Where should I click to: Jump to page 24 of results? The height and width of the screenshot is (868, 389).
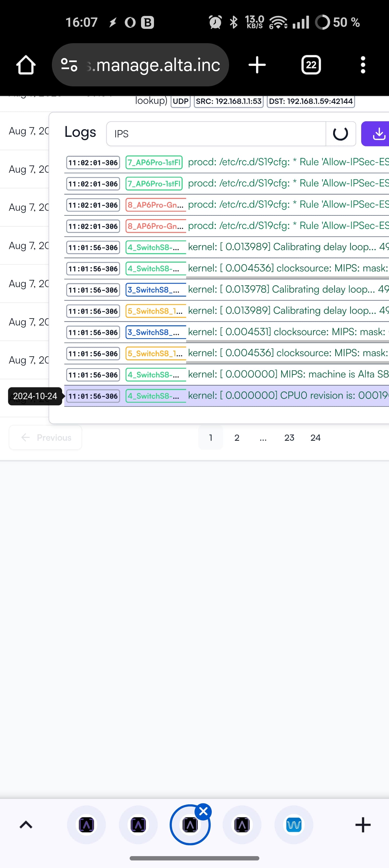tap(315, 437)
